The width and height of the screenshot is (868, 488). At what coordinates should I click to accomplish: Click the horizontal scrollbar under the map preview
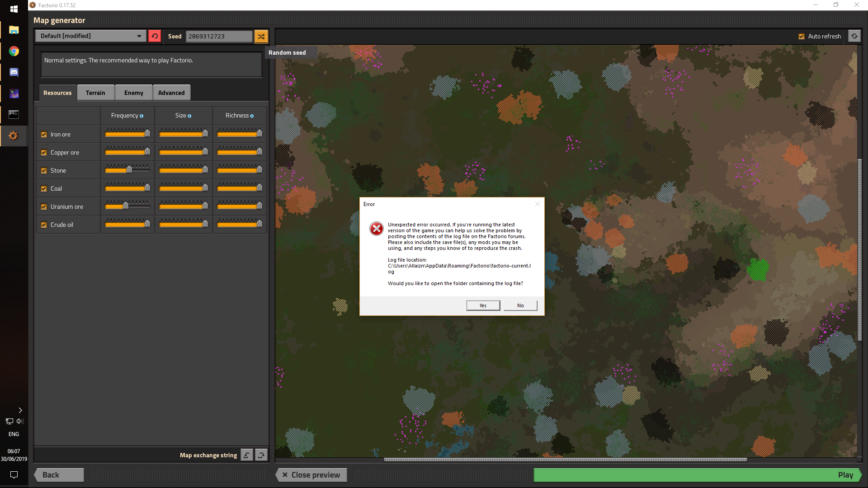[565, 460]
